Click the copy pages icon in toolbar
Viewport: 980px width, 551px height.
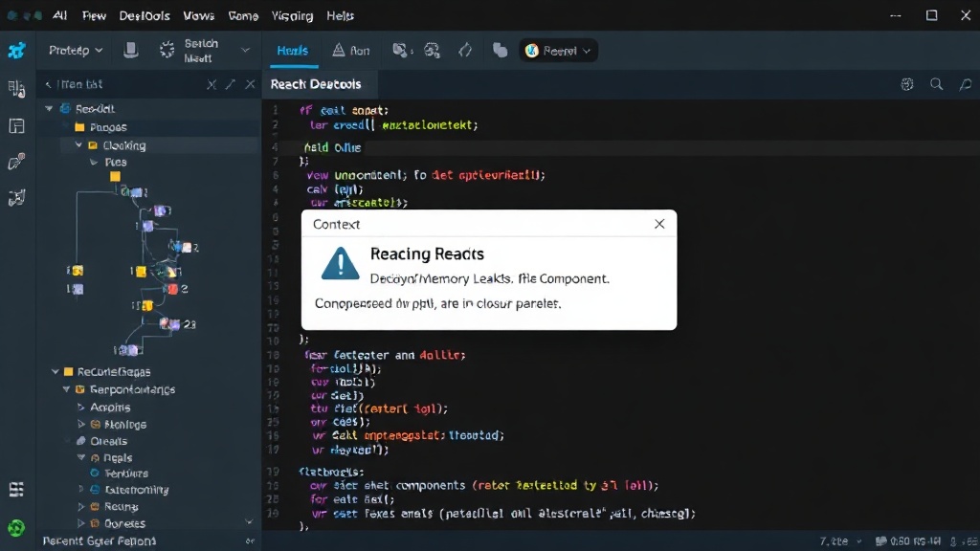click(x=500, y=50)
